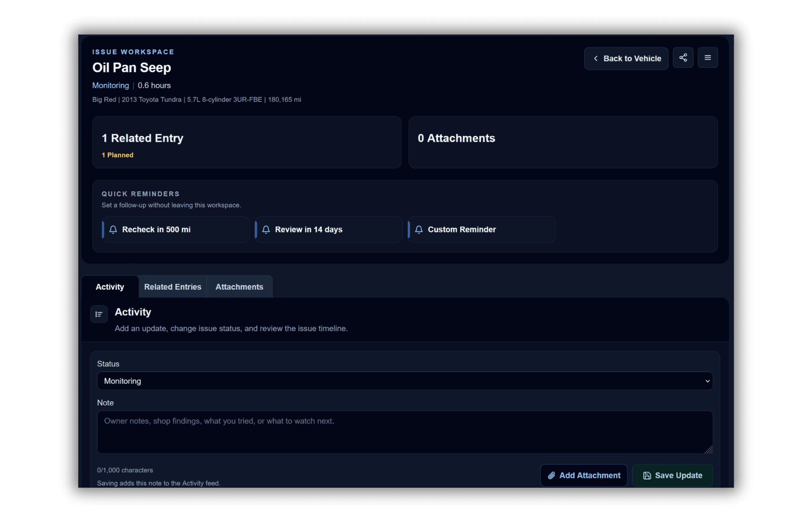Open the 1 Related Entry card
The width and height of the screenshot is (812, 522).
point(247,142)
